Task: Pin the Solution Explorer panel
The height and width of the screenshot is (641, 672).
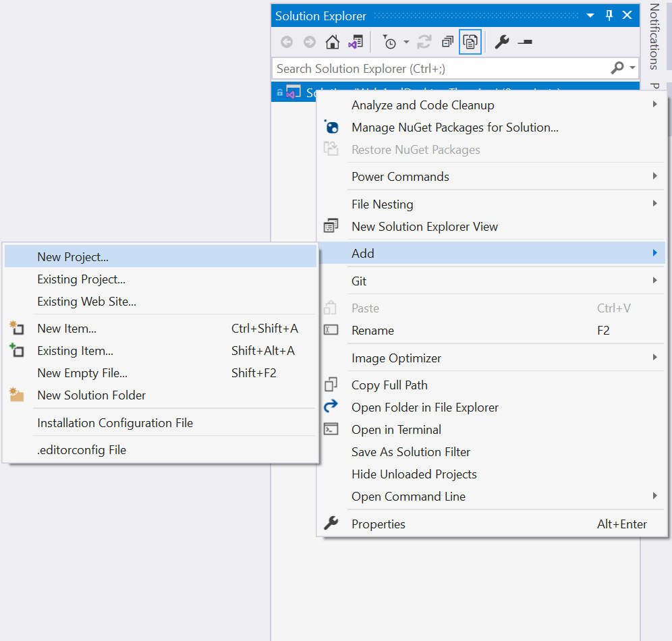Action: [x=609, y=15]
